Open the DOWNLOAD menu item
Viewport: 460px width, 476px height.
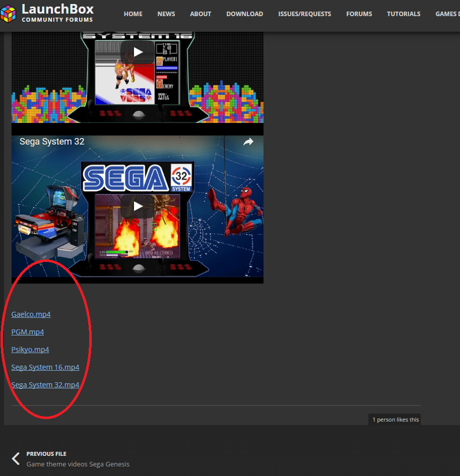click(245, 14)
